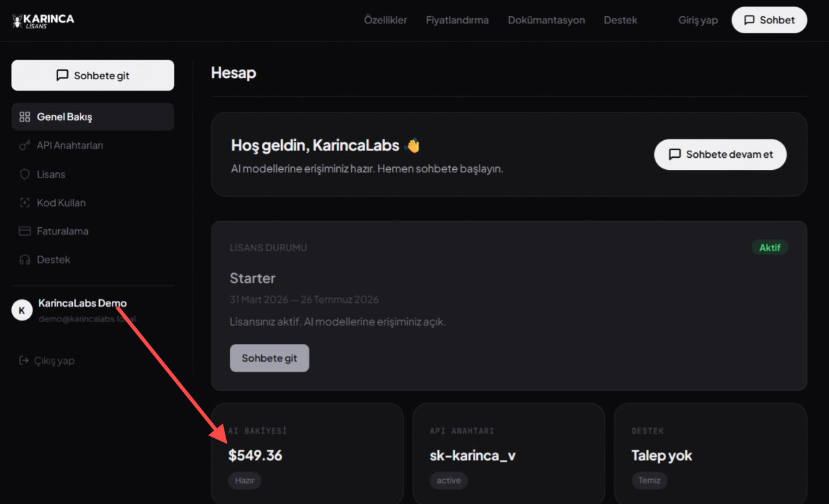The image size is (829, 504).
Task: Click the Çıkış yap logout icon
Action: [x=24, y=361]
